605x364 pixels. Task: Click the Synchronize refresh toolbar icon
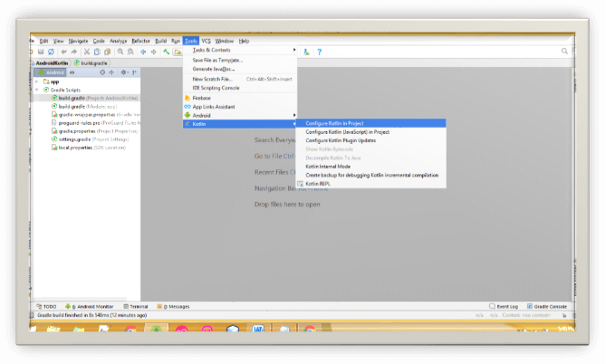pyautogui.click(x=51, y=52)
